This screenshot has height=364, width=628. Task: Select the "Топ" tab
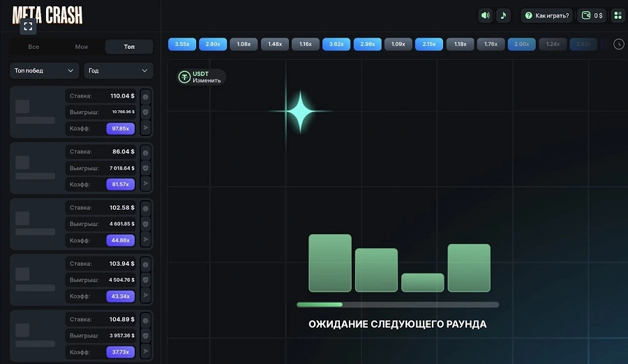tap(129, 47)
